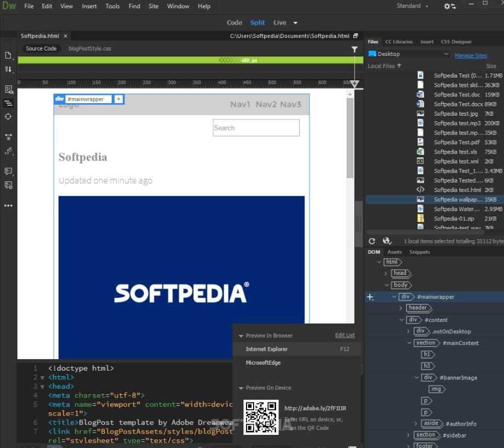Open the Desktop site dropdown

[409, 54]
